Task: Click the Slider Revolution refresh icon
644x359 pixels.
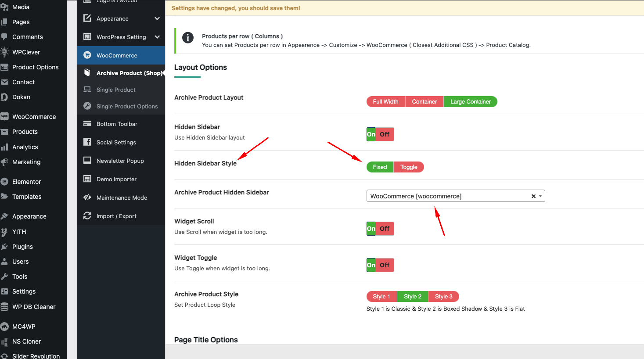Action: pyautogui.click(x=4, y=356)
